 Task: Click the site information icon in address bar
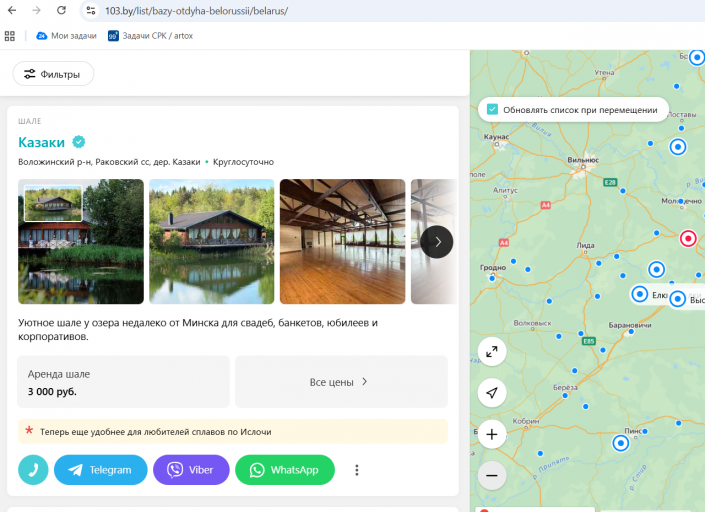pyautogui.click(x=91, y=10)
